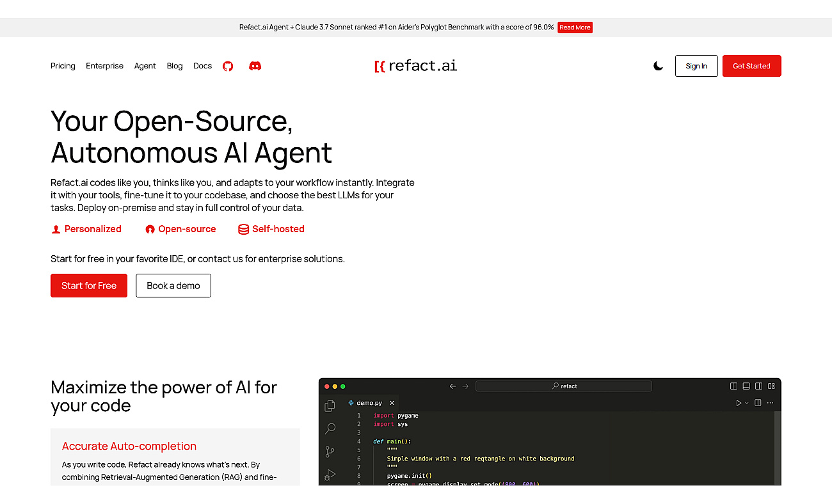Click the back arrow in editor title bar
832x504 pixels.
(x=452, y=386)
